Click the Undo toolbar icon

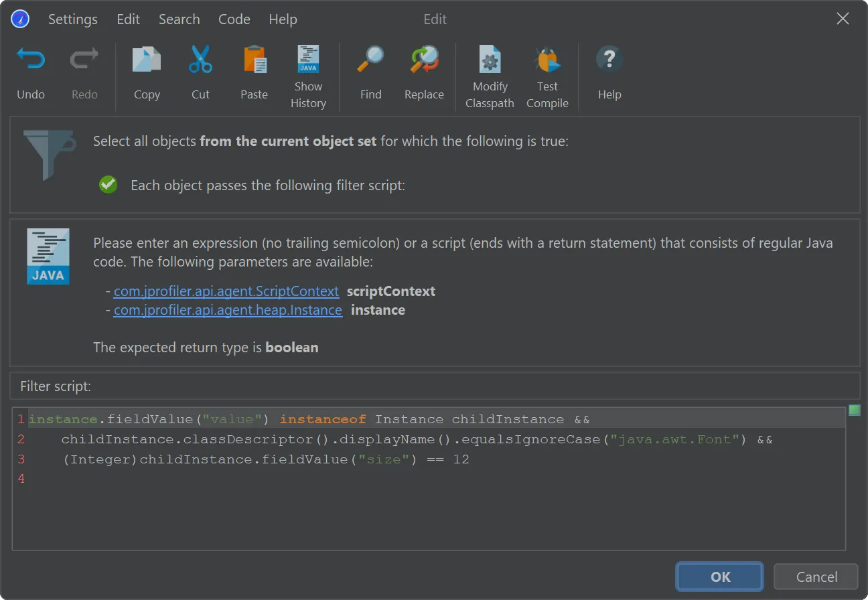pyautogui.click(x=31, y=60)
